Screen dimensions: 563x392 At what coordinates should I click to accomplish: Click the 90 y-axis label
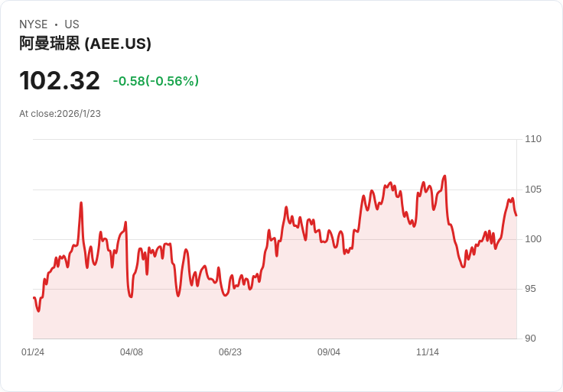click(531, 339)
